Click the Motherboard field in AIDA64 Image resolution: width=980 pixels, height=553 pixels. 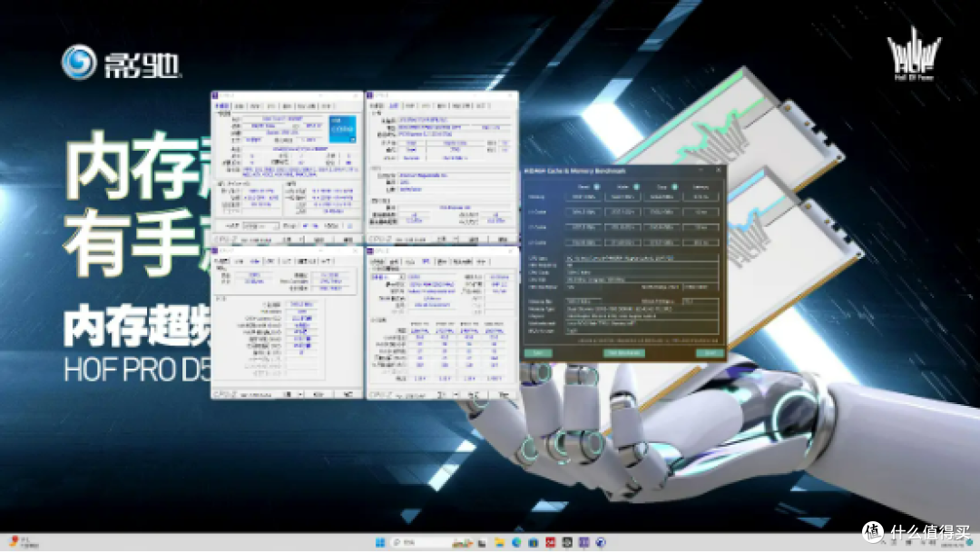[642, 323]
